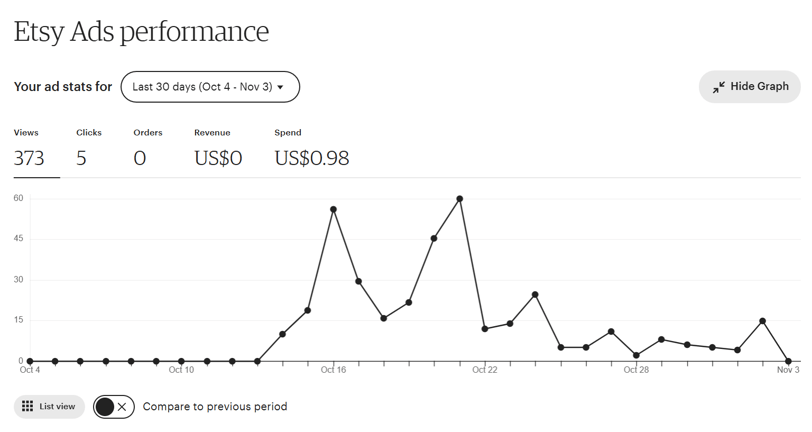The image size is (812, 432).
Task: Click the dropdown caret after Nov 3
Action: [281, 88]
